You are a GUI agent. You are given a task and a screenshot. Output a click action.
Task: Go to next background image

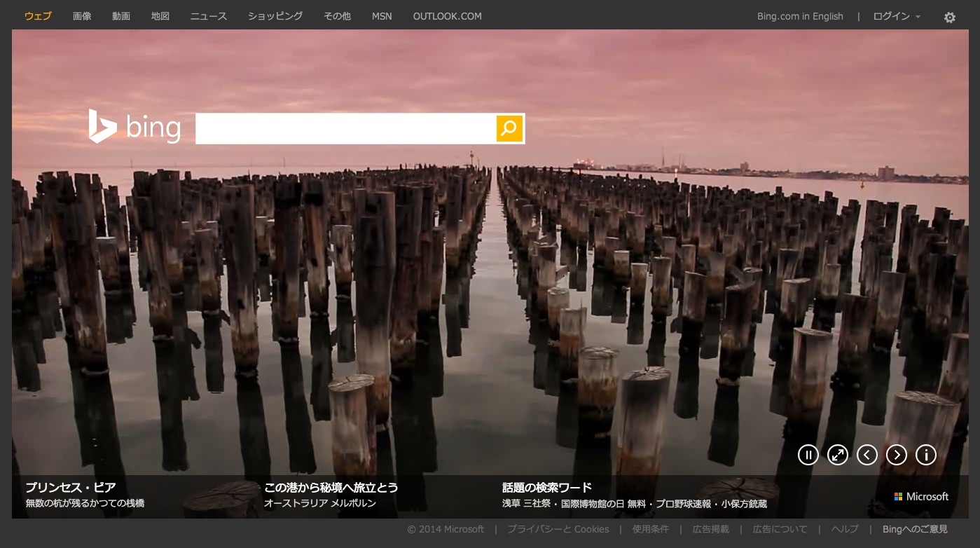click(896, 455)
